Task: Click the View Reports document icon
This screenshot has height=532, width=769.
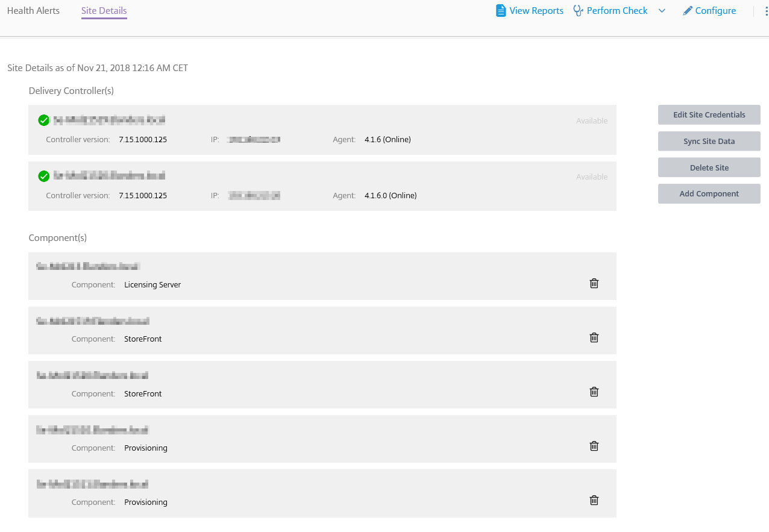Action: click(x=500, y=11)
